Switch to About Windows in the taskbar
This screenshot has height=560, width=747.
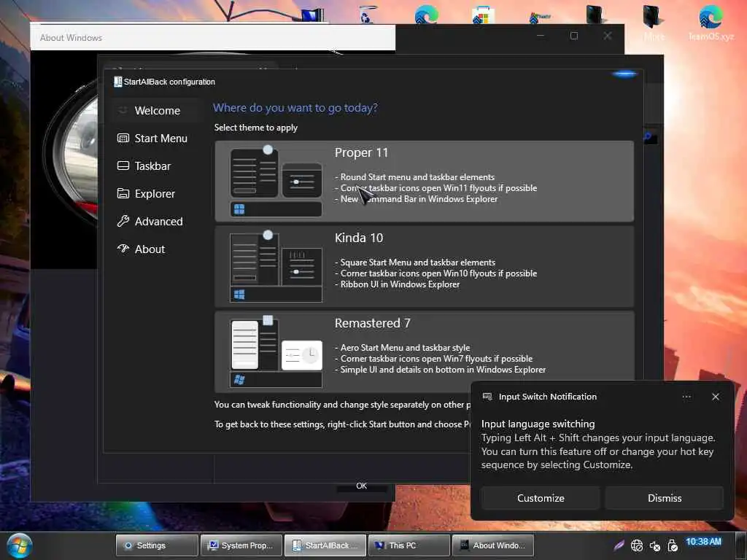click(x=493, y=545)
